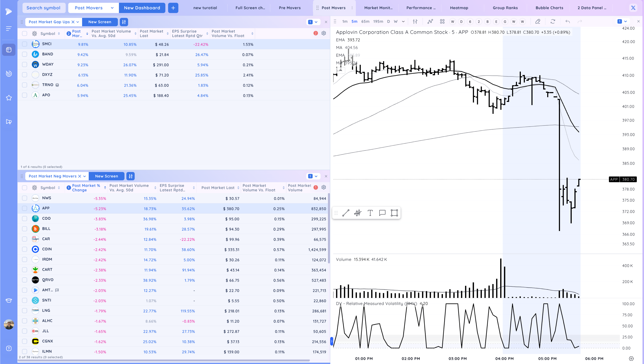This screenshot has height=364, width=644.
Task: Toggle select-all checkbox in Neg Movers table
Action: click(24, 188)
